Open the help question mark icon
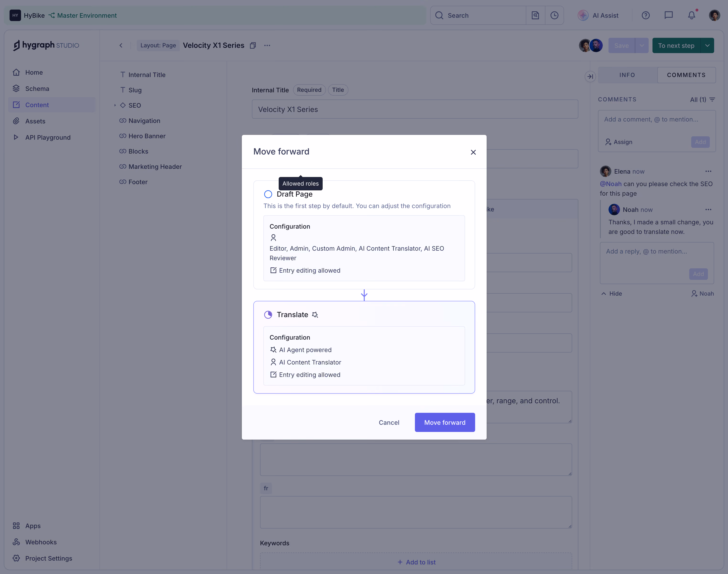The height and width of the screenshot is (574, 728). point(645,16)
